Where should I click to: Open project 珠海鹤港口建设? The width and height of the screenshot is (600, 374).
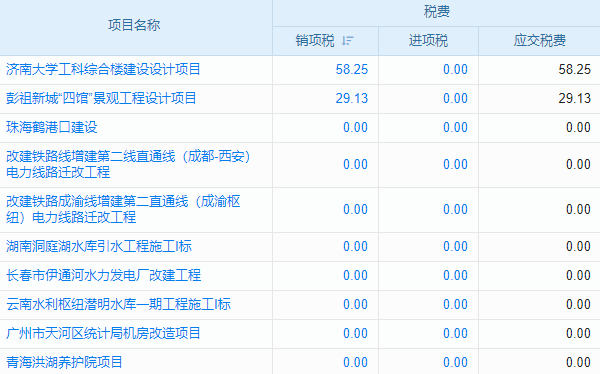coord(52,127)
